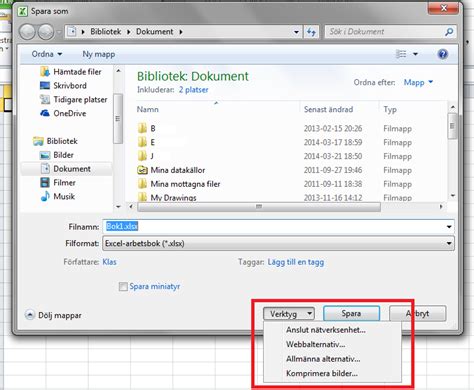Refresh the Dokument folder listing
Screen dimensions: 474x390
[311, 32]
